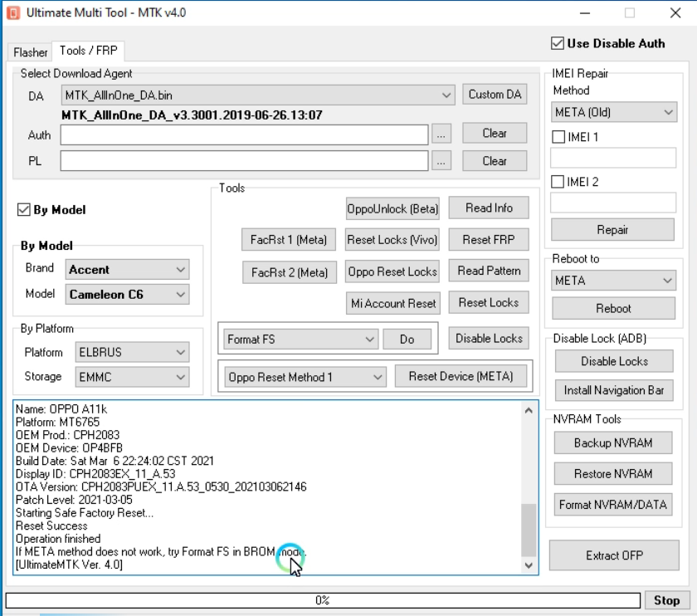The height and width of the screenshot is (616, 697).
Task: Click the log scrollbar thumb
Action: (x=529, y=530)
